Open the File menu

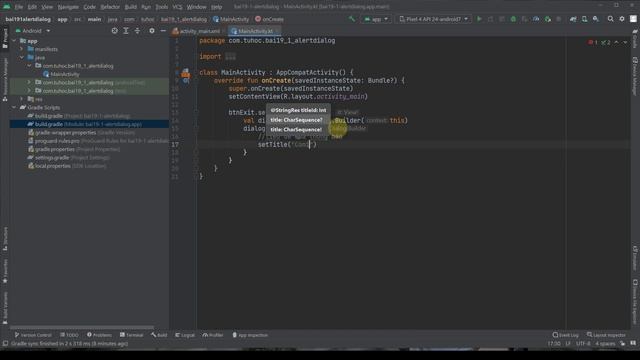pos(19,7)
